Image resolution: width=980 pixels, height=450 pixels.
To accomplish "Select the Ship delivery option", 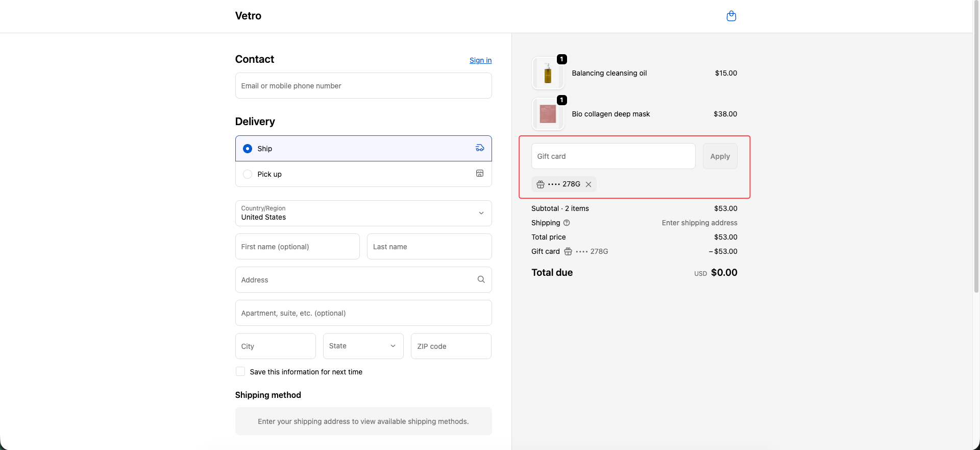I will pos(248,149).
